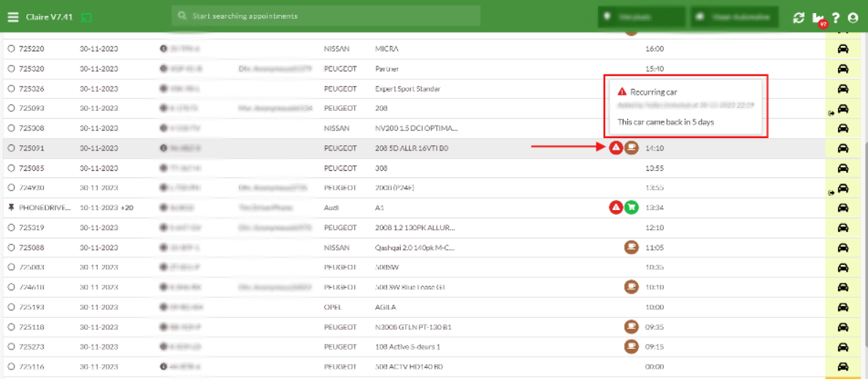Viewport: 868px width, 384px height.
Task: Open appointment 725308
Action: [x=31, y=128]
